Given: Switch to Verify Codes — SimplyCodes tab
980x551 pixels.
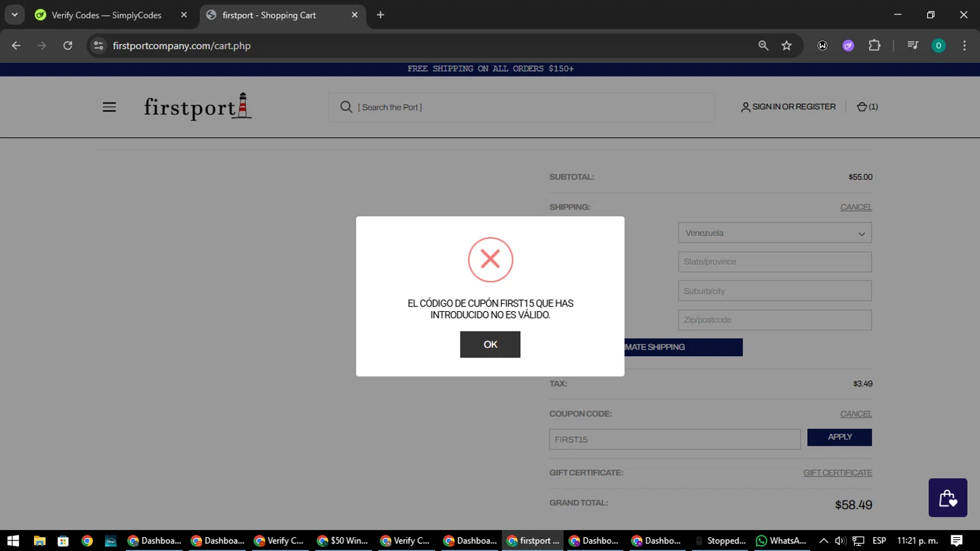Looking at the screenshot, I should click(x=106, y=15).
